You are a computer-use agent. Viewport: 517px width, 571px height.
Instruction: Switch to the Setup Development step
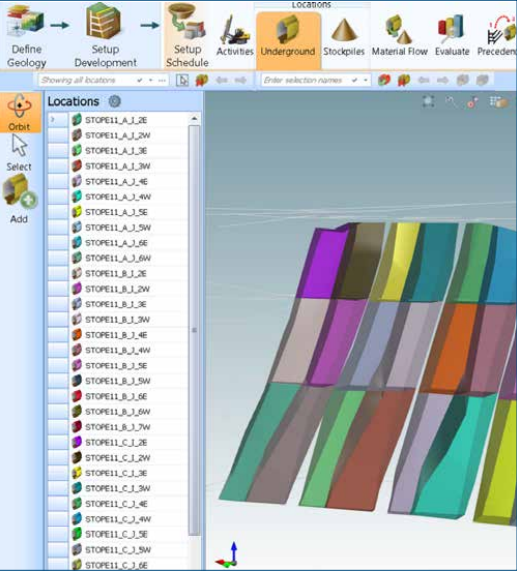tap(105, 36)
